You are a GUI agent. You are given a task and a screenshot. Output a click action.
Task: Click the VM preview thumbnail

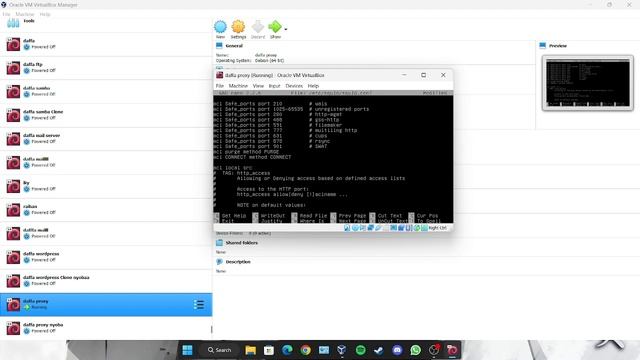pyautogui.click(x=588, y=83)
